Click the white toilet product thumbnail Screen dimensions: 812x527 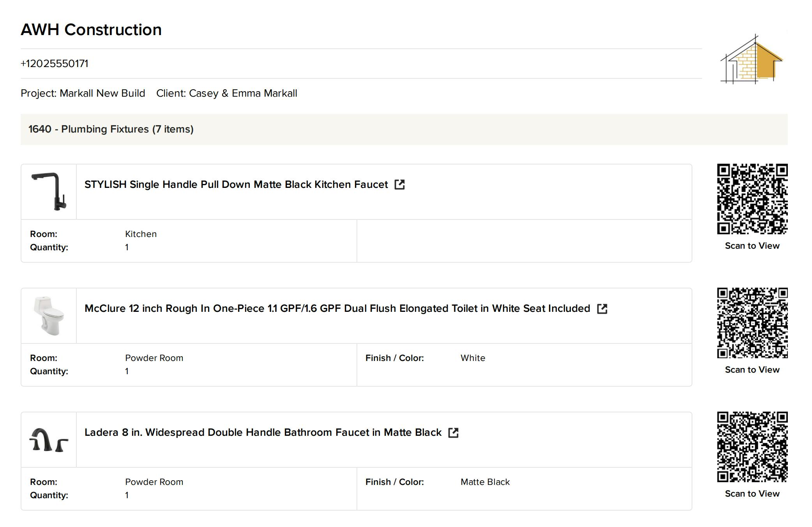49,315
